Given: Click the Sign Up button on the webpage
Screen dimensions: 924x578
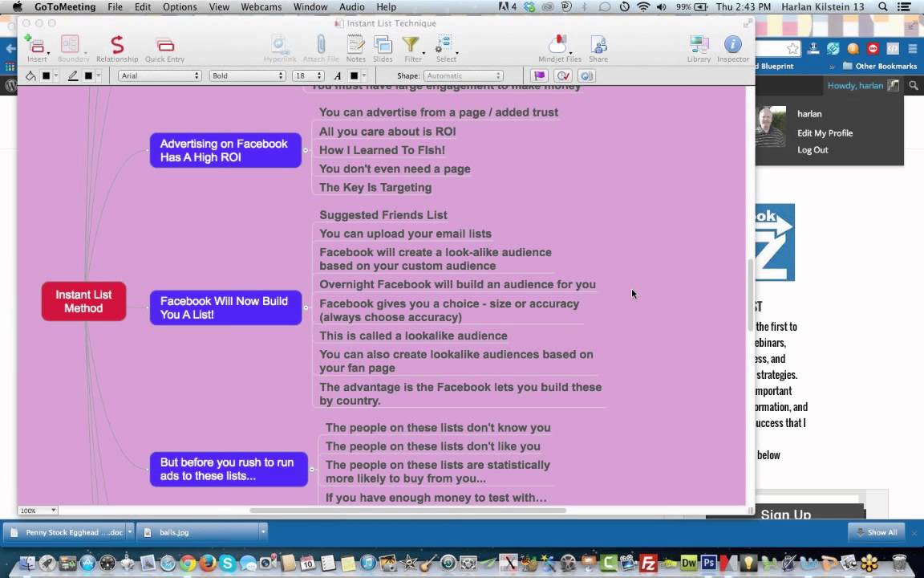Looking at the screenshot, I should pos(785,513).
